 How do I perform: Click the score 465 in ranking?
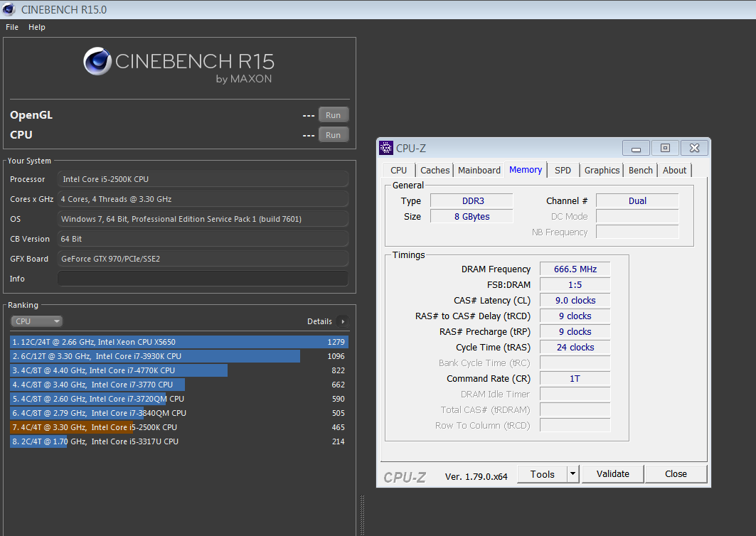pos(339,427)
